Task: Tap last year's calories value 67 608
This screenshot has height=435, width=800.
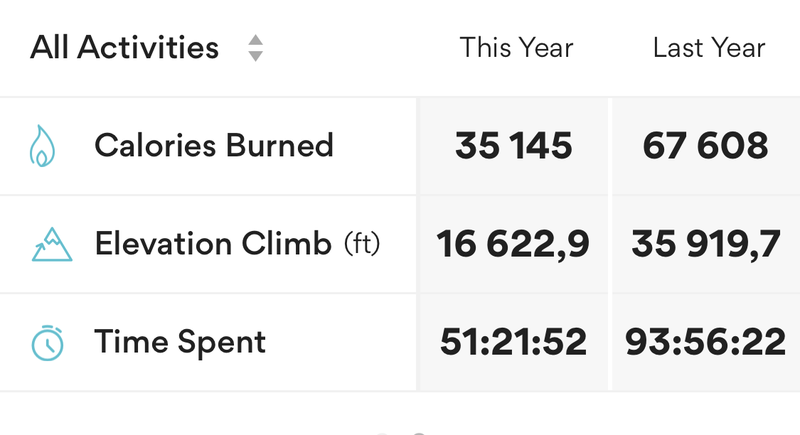Action: tap(705, 146)
